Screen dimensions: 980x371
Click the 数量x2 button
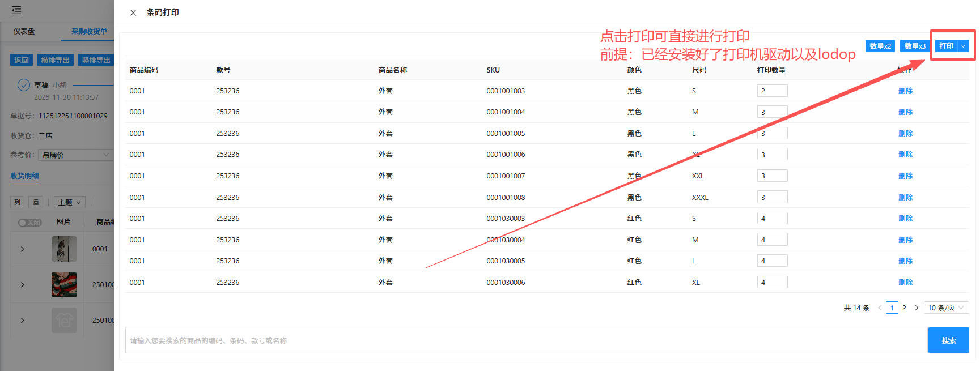tap(880, 46)
